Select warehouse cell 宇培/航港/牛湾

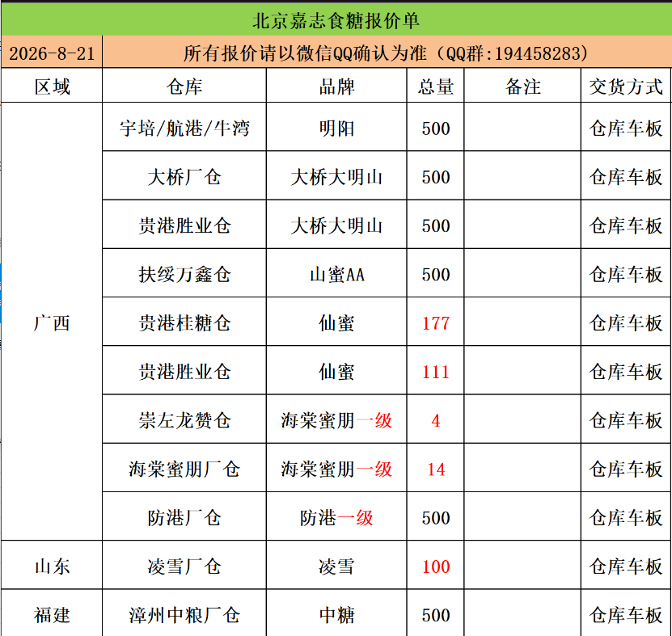(184, 128)
